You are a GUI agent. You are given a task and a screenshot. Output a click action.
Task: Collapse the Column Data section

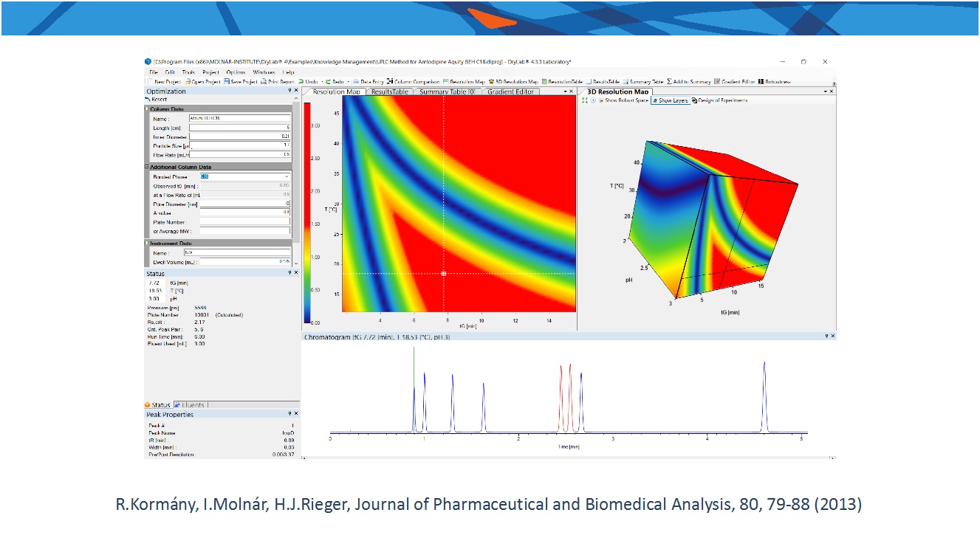pos(147,108)
